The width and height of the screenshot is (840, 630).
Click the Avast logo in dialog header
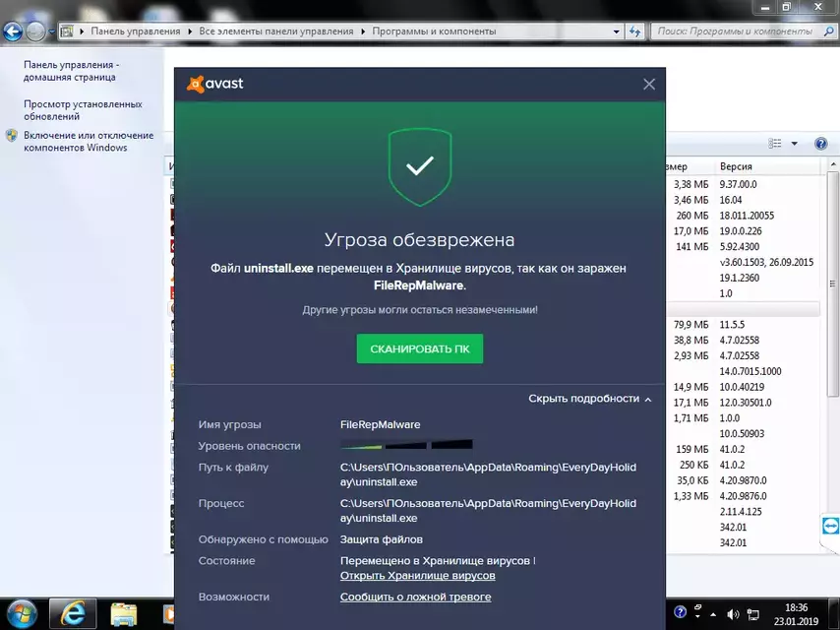[x=214, y=84]
